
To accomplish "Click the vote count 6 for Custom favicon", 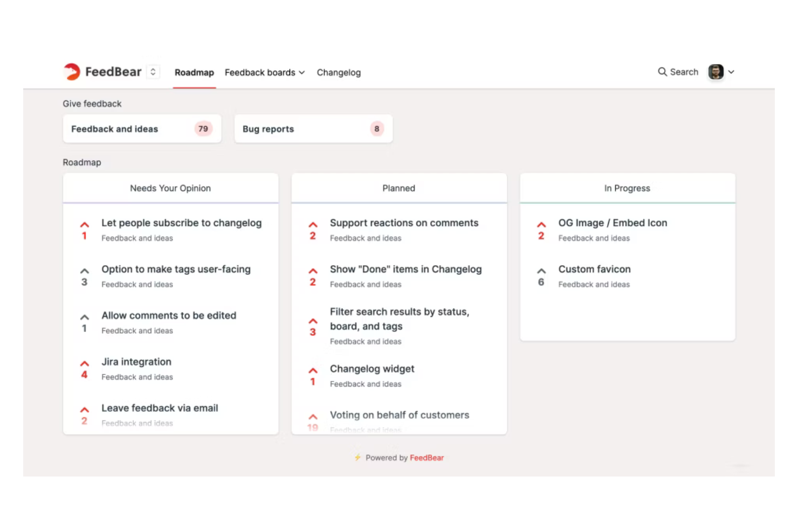I will pyautogui.click(x=541, y=282).
